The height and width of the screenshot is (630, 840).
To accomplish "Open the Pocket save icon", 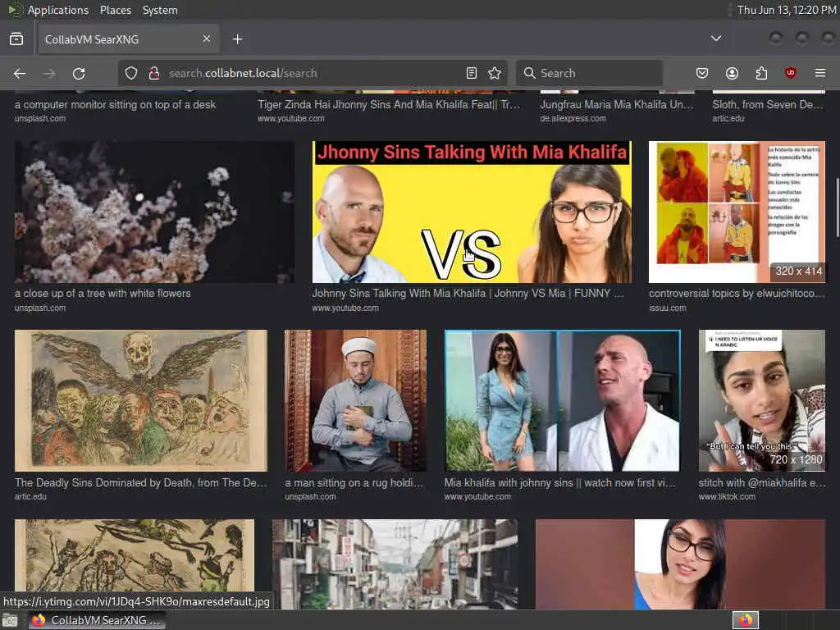I will click(x=702, y=73).
